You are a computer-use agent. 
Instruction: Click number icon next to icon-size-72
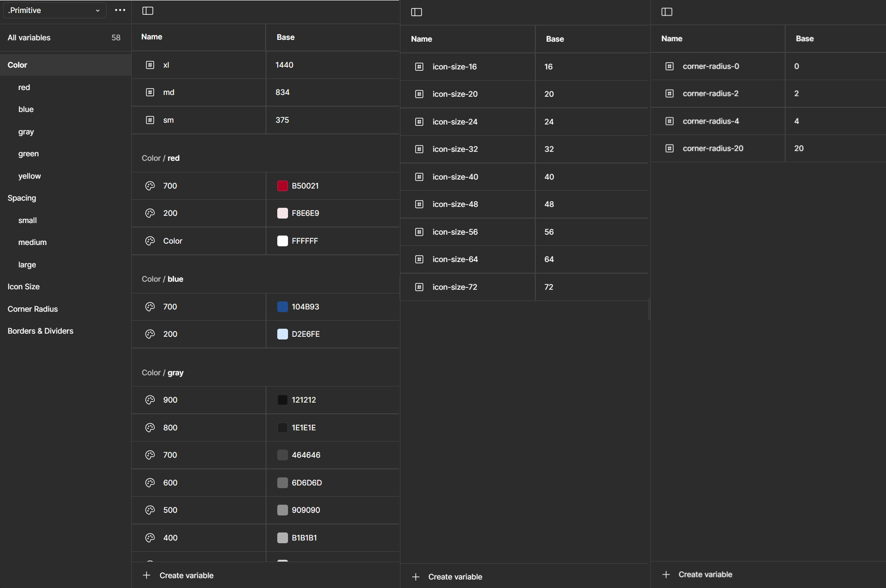tap(419, 287)
